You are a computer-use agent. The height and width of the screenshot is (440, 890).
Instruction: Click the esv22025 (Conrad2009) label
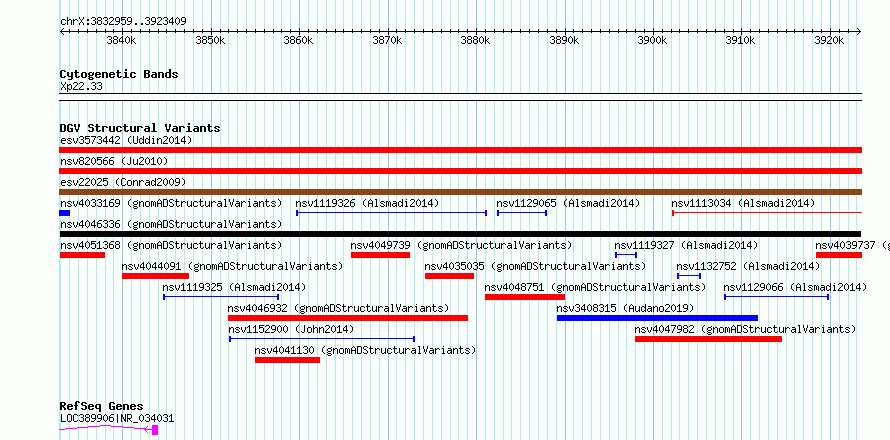tap(123, 182)
